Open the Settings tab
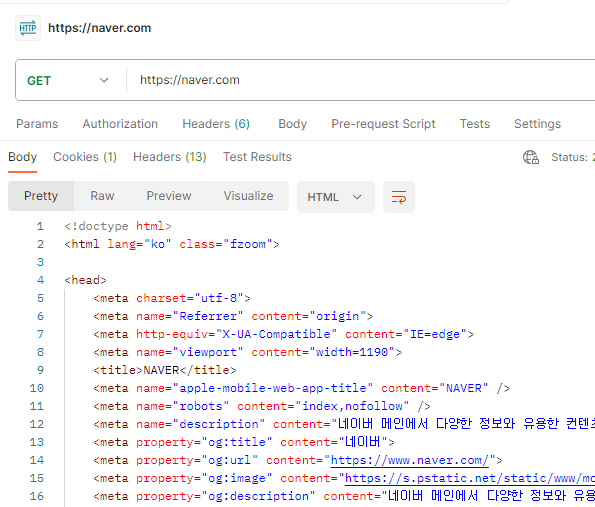This screenshot has width=595, height=507. click(537, 124)
